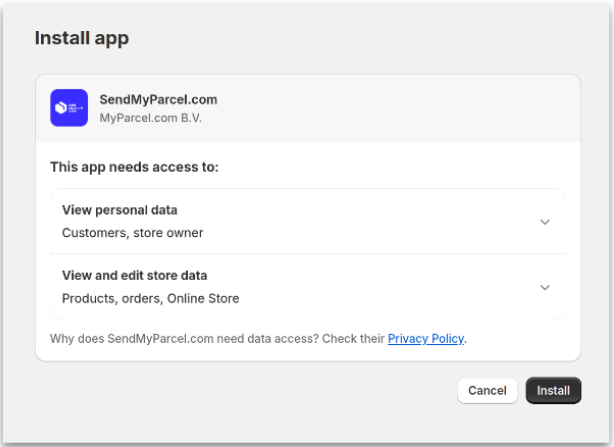Open the Privacy Policy link
The image size is (614, 447).
pyautogui.click(x=425, y=339)
